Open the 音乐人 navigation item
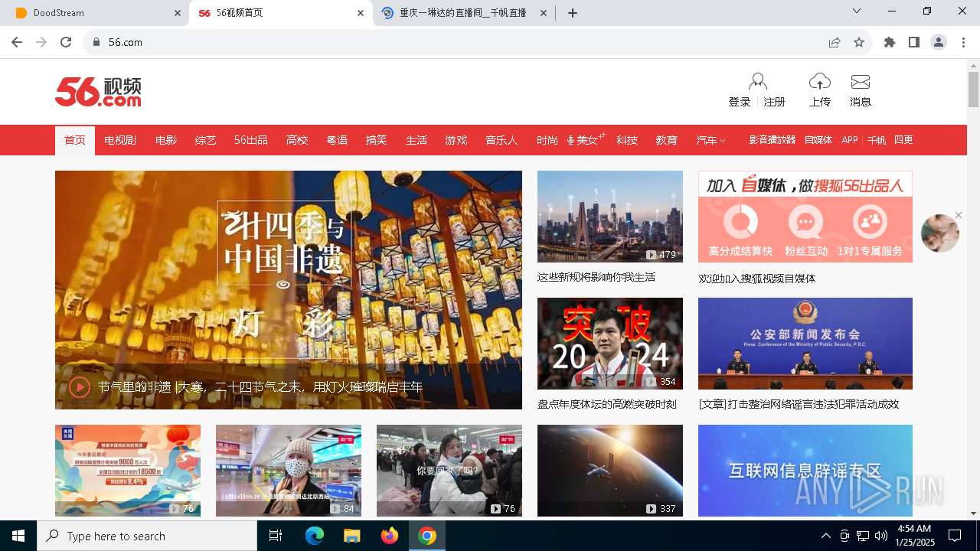 point(501,140)
